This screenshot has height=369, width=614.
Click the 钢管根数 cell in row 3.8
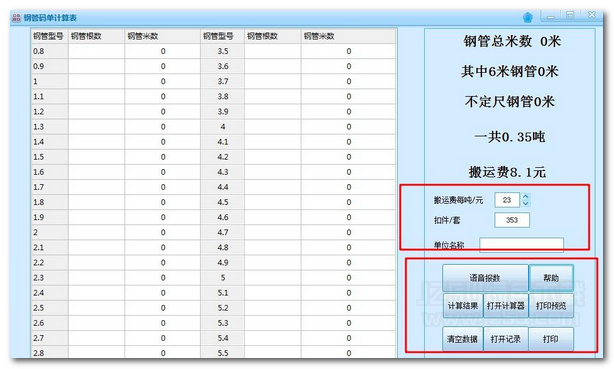(x=273, y=96)
